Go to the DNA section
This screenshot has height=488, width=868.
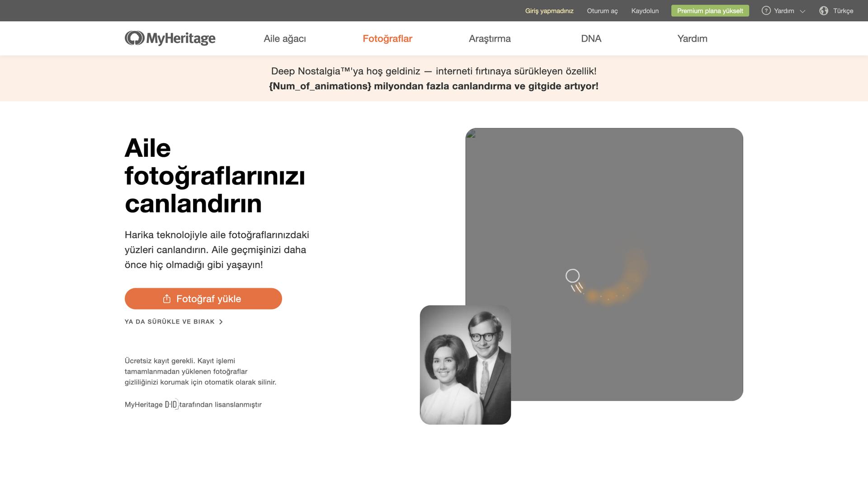tap(591, 38)
